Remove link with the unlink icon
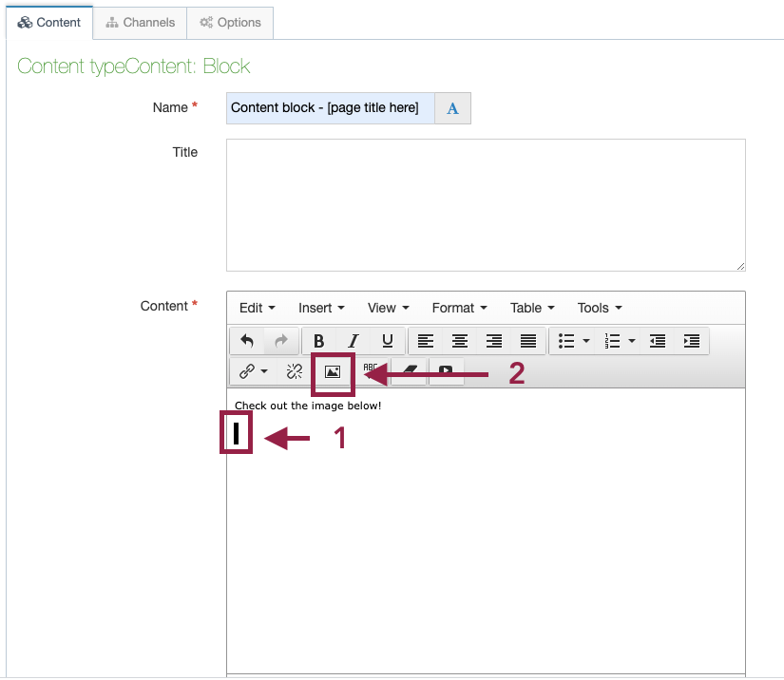The image size is (784, 680). pyautogui.click(x=294, y=371)
